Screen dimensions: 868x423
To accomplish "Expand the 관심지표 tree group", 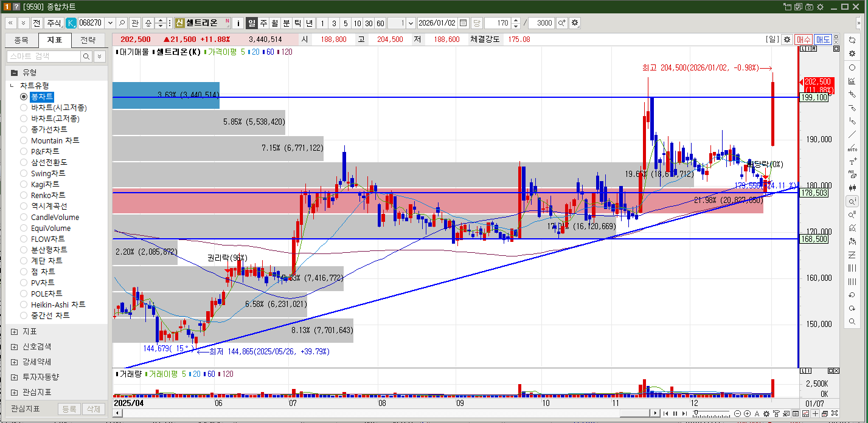I will point(14,392).
